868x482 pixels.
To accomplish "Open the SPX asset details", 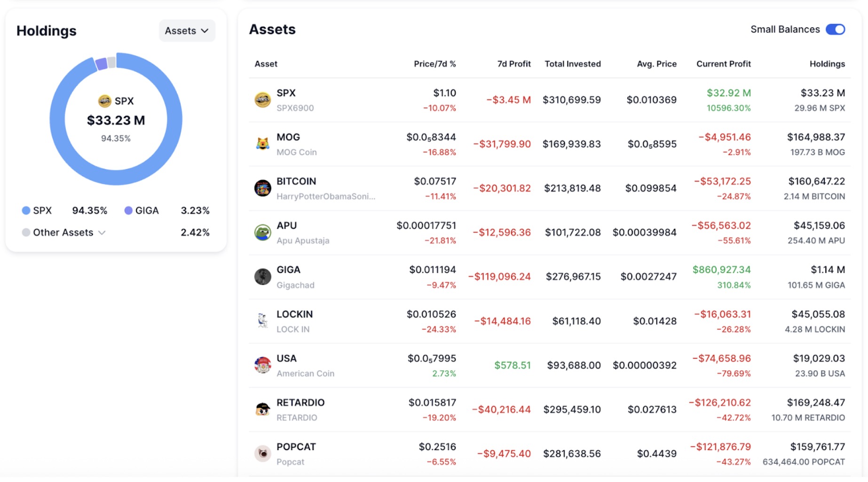I will pyautogui.click(x=286, y=93).
